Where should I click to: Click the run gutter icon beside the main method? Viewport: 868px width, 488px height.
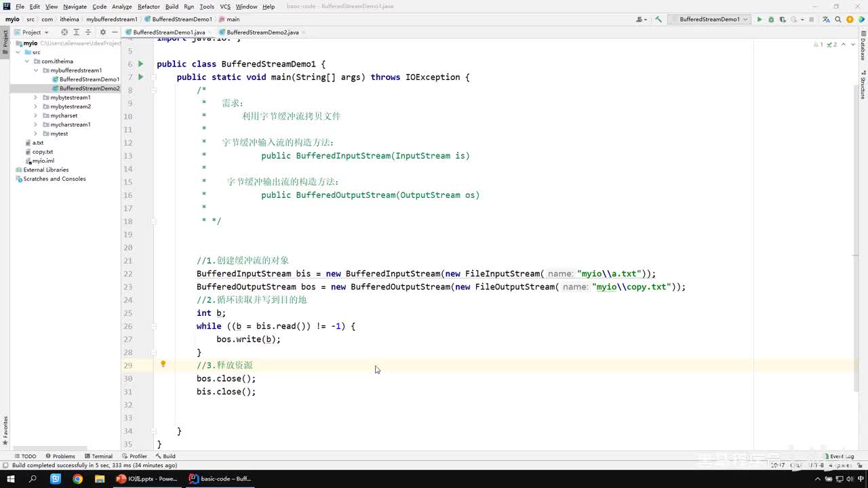click(x=140, y=77)
